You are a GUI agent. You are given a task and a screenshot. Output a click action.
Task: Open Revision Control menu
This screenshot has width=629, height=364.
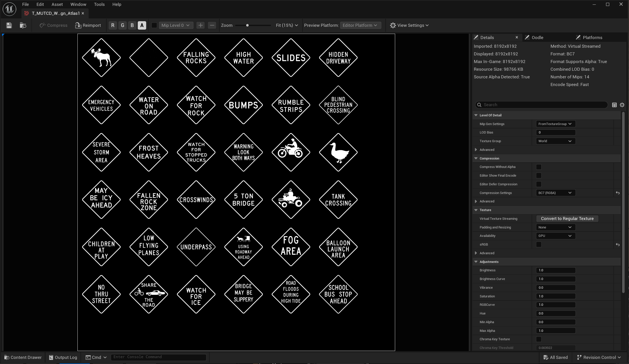[599, 357]
